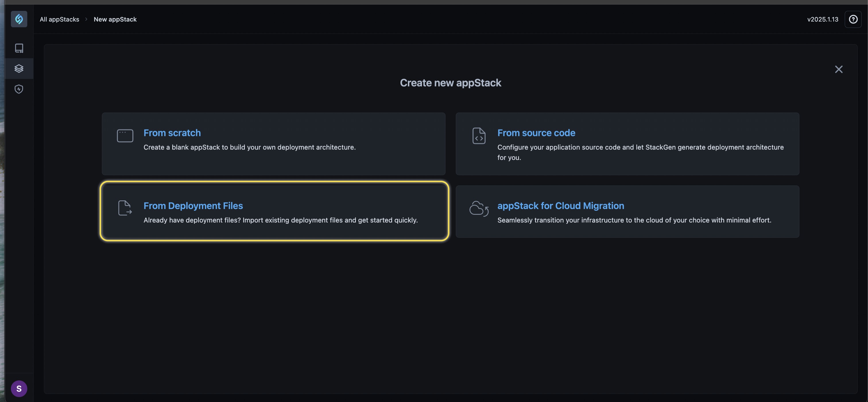Open the book/docs sidebar icon
The height and width of the screenshot is (402, 868).
point(19,48)
